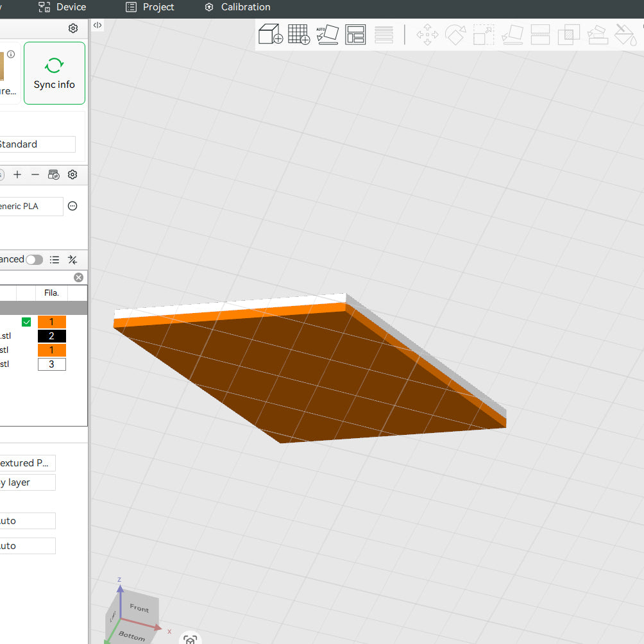The image size is (644, 644).
Task: Open the Generic PLA filament dropdown
Action: 31,207
